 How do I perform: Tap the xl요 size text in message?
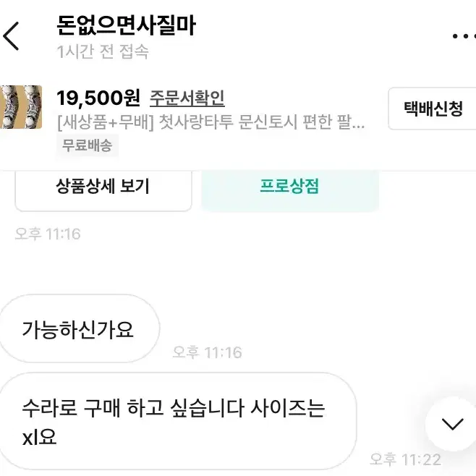[x=40, y=437]
